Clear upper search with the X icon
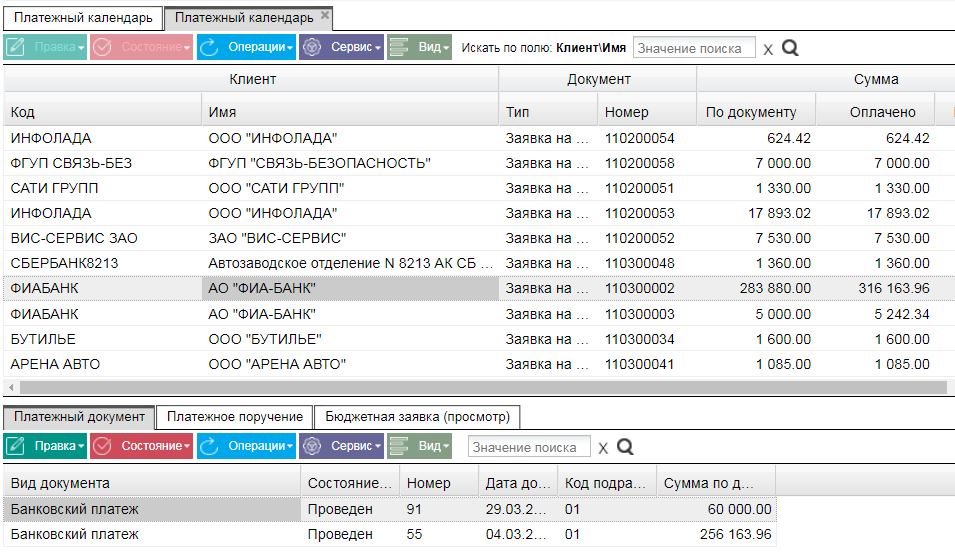This screenshot has width=955, height=556. [768, 49]
